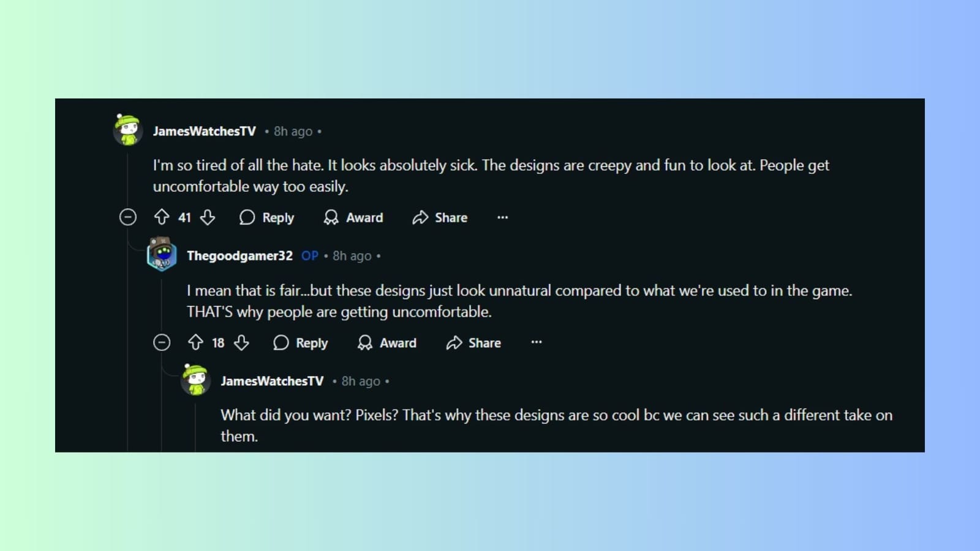Click Thegoodgamer32's avatar picture
The image size is (980, 551).
coord(160,255)
